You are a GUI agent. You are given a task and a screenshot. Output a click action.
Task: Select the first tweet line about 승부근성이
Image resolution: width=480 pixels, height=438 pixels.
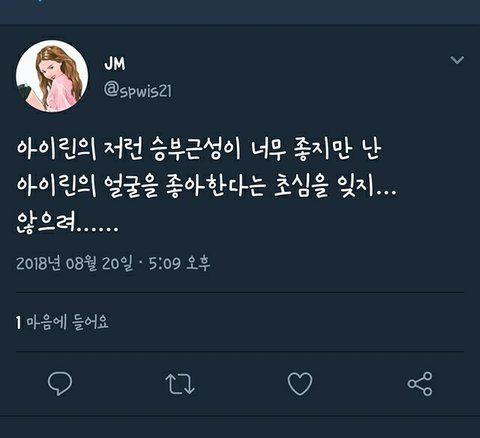(199, 150)
